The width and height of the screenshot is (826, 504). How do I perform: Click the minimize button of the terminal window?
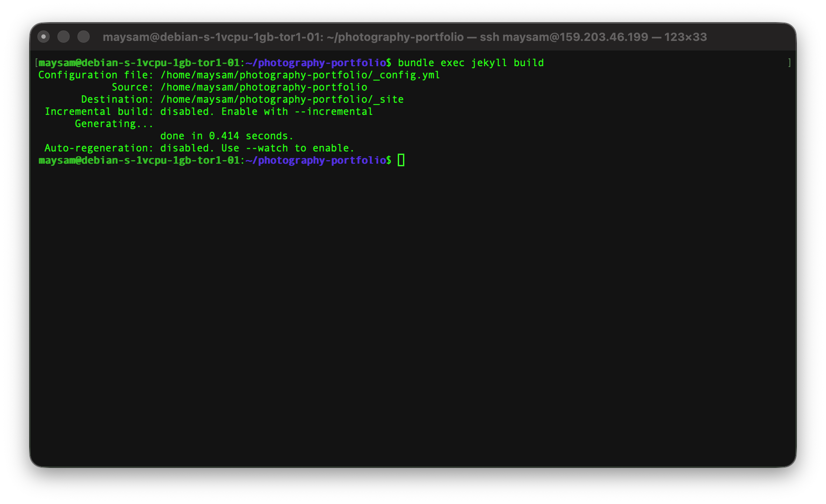click(64, 37)
